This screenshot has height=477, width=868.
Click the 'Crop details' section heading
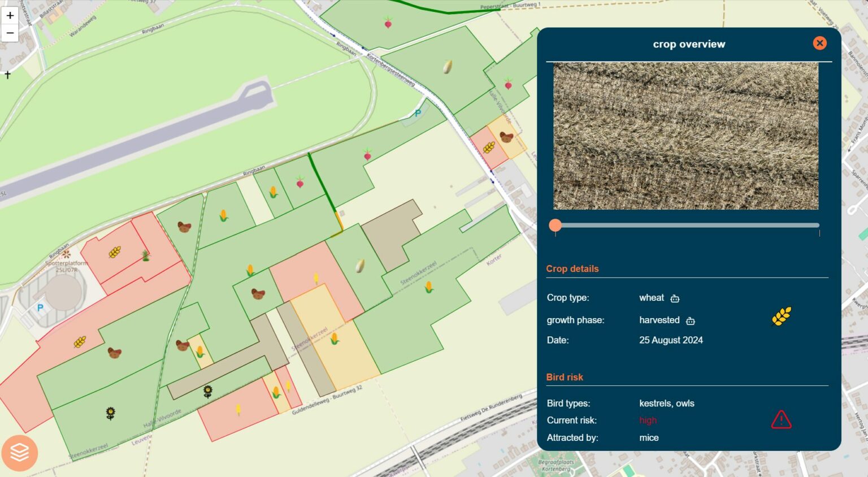pos(572,269)
